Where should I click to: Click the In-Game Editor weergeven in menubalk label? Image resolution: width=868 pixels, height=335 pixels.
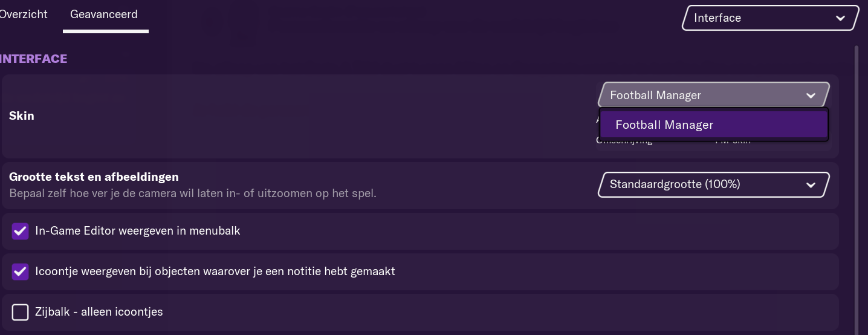point(138,230)
